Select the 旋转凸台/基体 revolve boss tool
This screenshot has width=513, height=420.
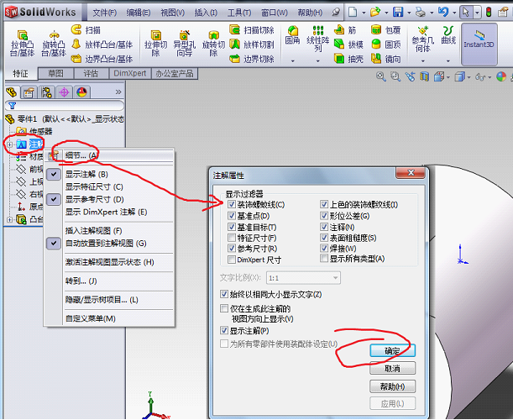pos(54,44)
